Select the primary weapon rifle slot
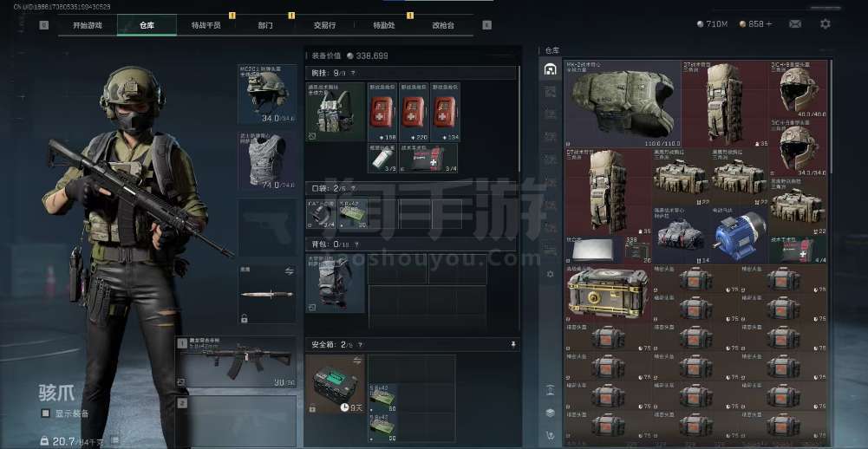 (x=235, y=362)
